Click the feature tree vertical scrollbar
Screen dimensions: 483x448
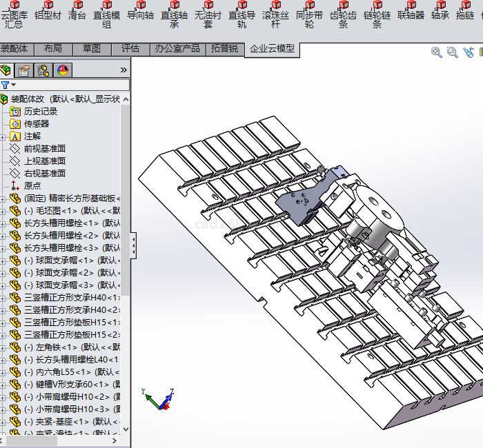tap(125, 207)
